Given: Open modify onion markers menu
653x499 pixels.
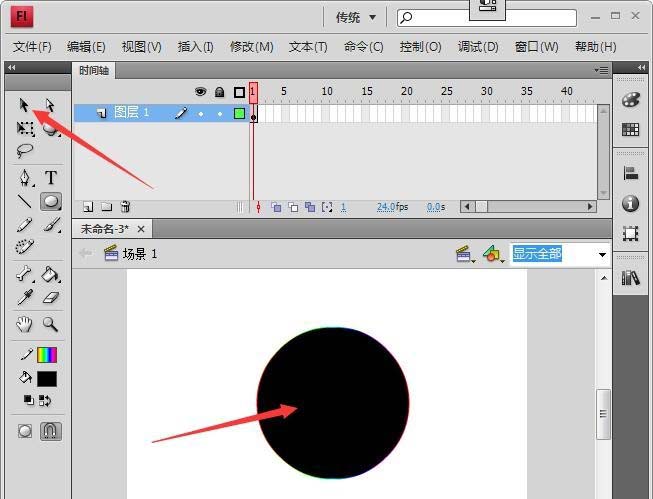Looking at the screenshot, I should click(327, 207).
